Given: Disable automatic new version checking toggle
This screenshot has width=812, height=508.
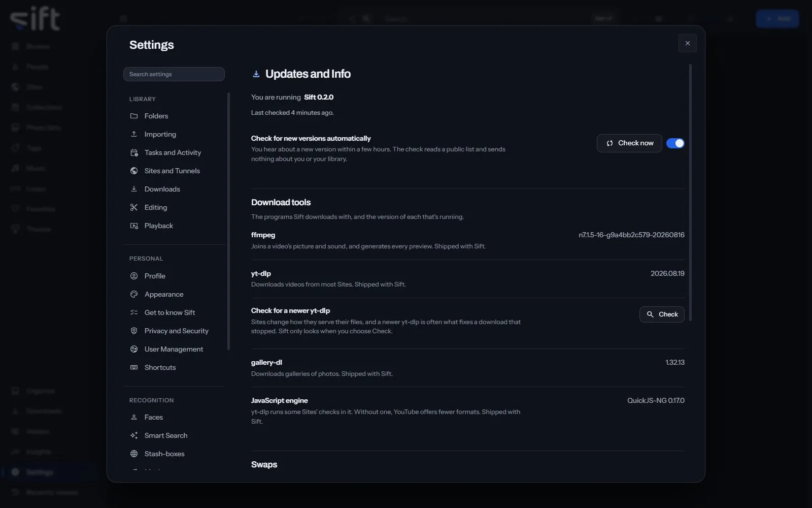Looking at the screenshot, I should [675, 143].
